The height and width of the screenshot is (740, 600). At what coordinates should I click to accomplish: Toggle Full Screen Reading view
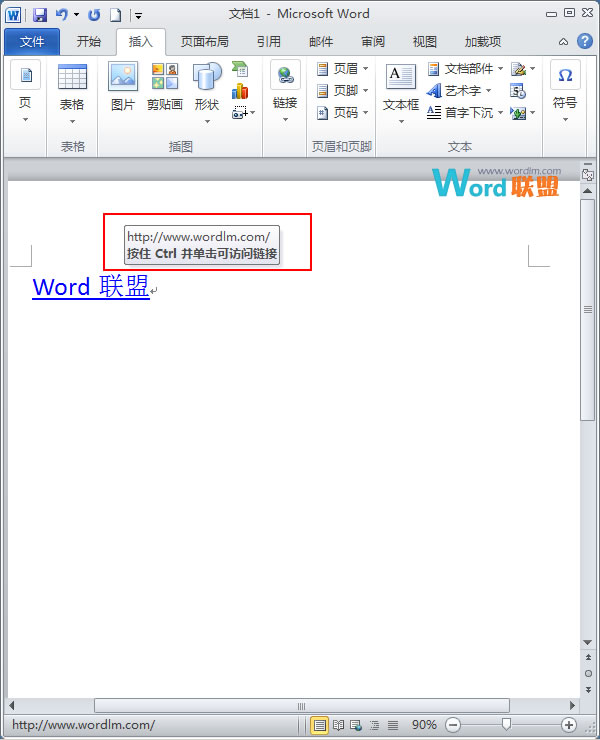tap(338, 725)
